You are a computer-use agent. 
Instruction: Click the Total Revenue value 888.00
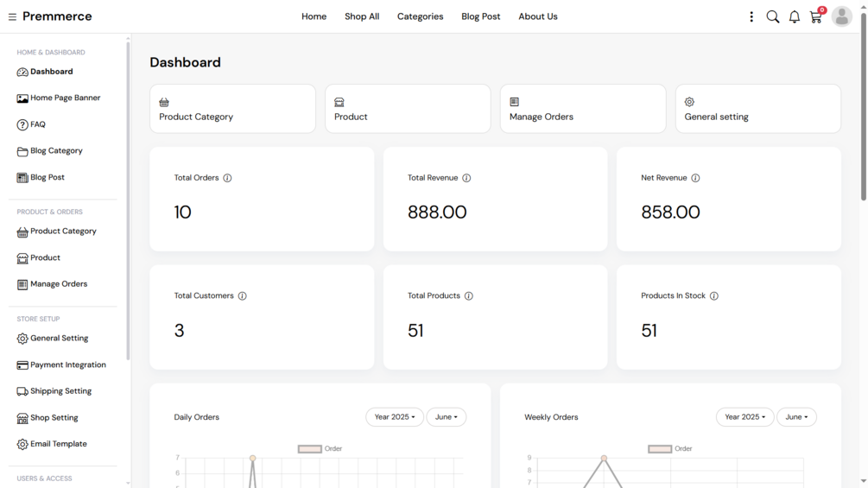pyautogui.click(x=437, y=212)
